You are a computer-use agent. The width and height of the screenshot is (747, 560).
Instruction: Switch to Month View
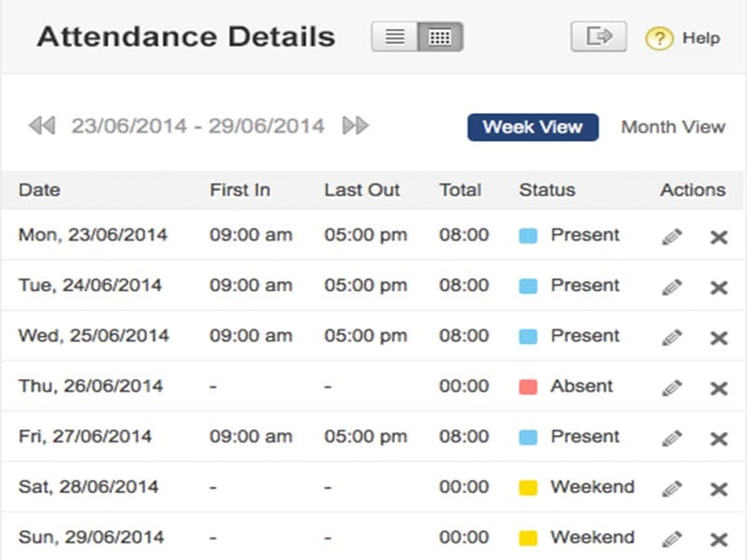[x=673, y=127]
